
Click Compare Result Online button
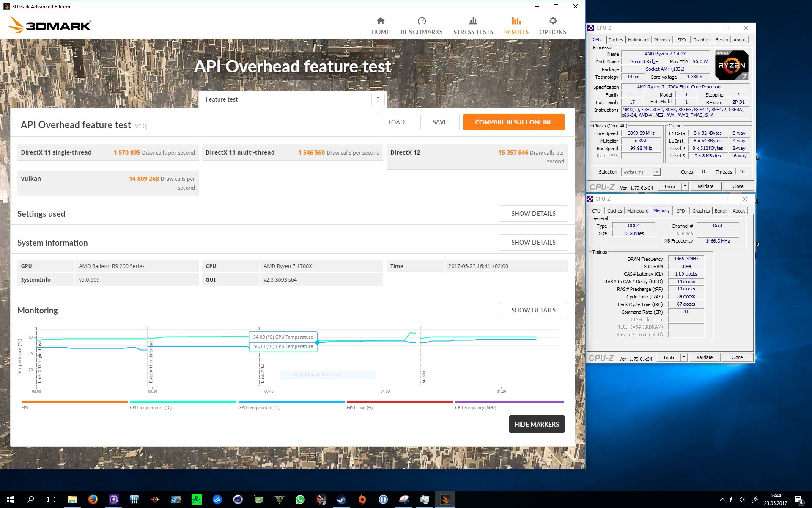513,122
